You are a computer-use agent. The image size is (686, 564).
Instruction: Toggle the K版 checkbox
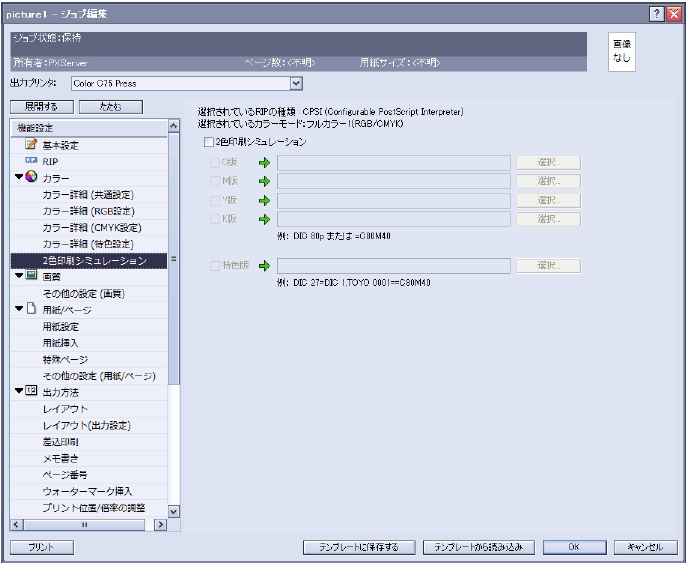(x=215, y=218)
